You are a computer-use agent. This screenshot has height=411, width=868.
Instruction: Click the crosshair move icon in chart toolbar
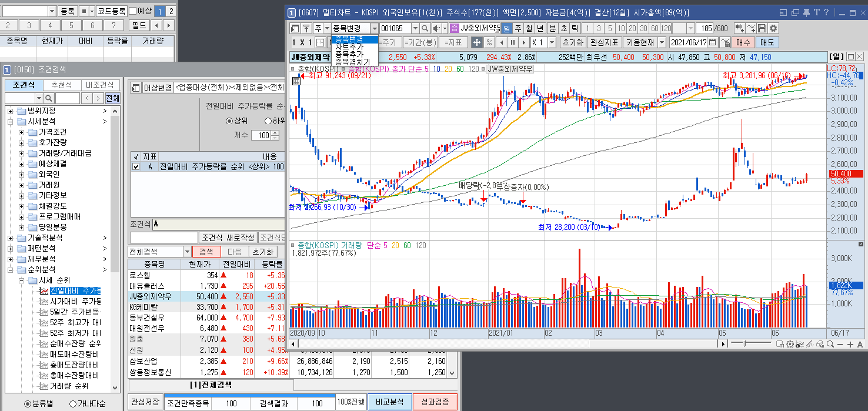pos(476,42)
